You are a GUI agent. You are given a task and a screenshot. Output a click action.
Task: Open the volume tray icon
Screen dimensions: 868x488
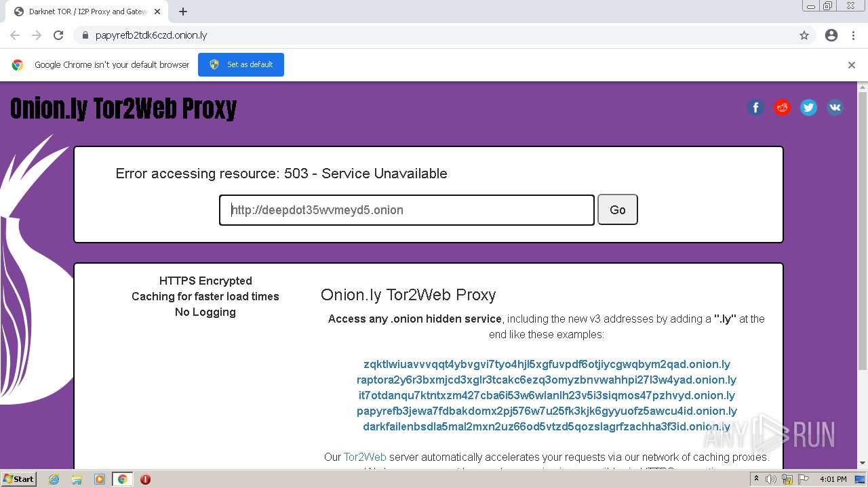[x=771, y=479]
